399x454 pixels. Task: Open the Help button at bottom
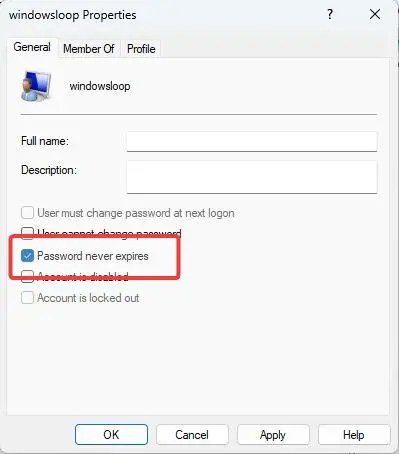pos(354,435)
